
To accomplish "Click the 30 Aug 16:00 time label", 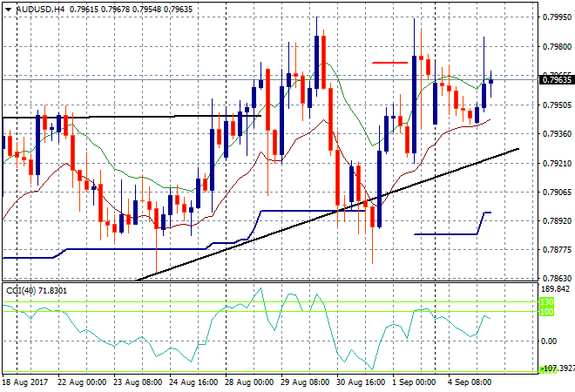I will tap(361, 382).
